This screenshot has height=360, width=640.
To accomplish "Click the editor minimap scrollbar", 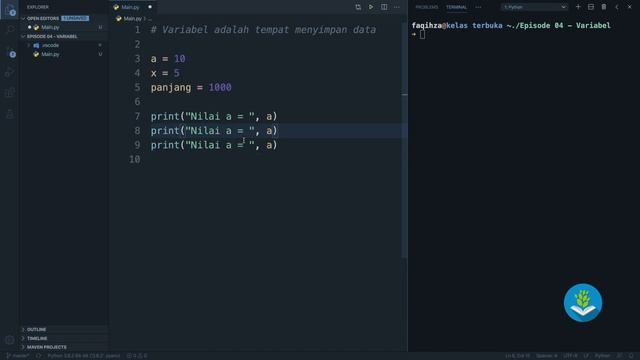I will 404,140.
